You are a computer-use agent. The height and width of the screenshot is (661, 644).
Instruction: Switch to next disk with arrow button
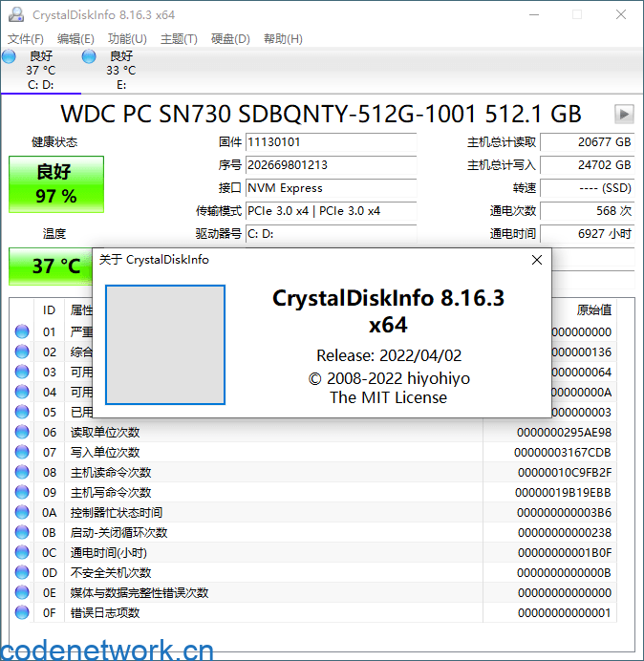[x=624, y=114]
